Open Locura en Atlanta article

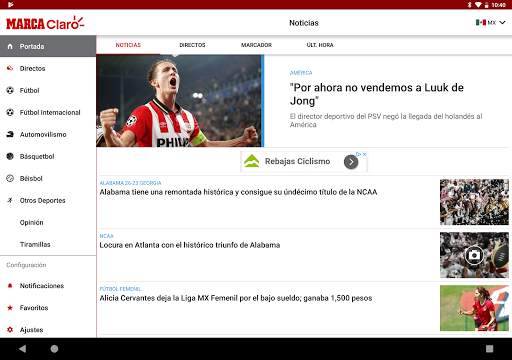coord(190,245)
